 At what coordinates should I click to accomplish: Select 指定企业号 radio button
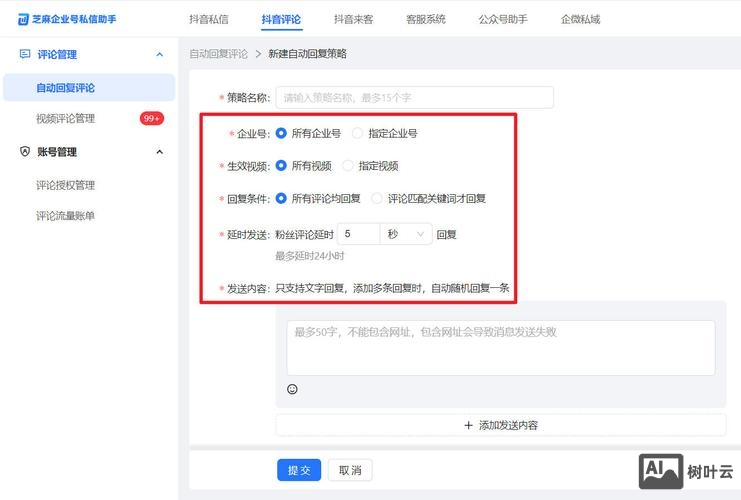358,133
